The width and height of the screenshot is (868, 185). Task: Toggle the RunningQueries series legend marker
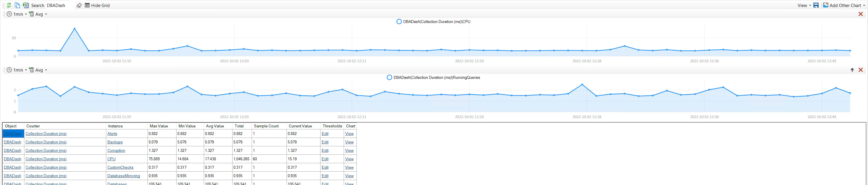[389, 78]
